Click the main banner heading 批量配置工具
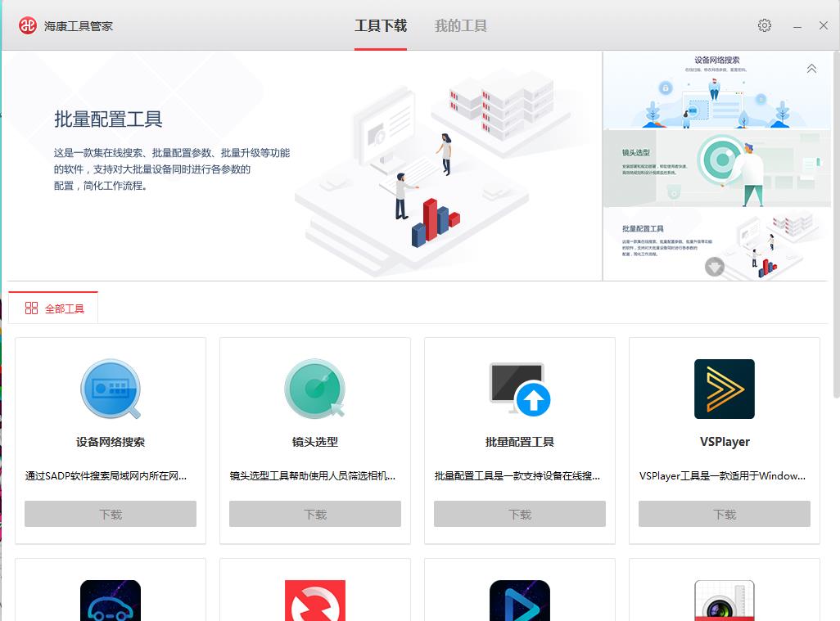Image resolution: width=840 pixels, height=621 pixels. (108, 119)
